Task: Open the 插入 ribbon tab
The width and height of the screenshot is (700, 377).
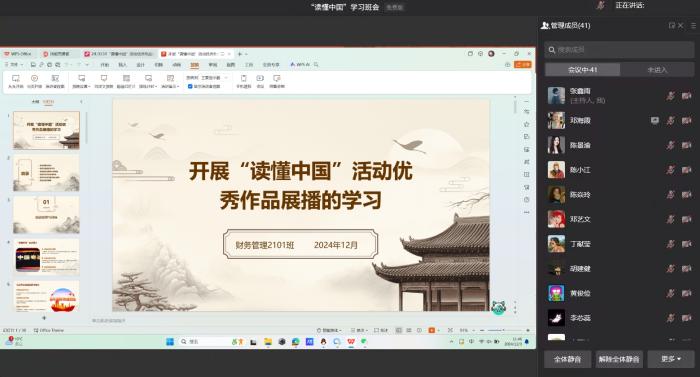Action: [122, 65]
